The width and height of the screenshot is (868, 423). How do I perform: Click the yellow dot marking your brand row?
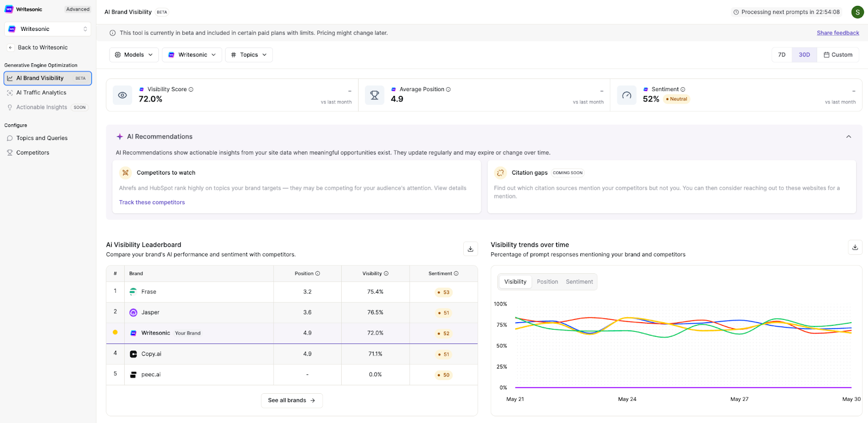[x=115, y=332]
